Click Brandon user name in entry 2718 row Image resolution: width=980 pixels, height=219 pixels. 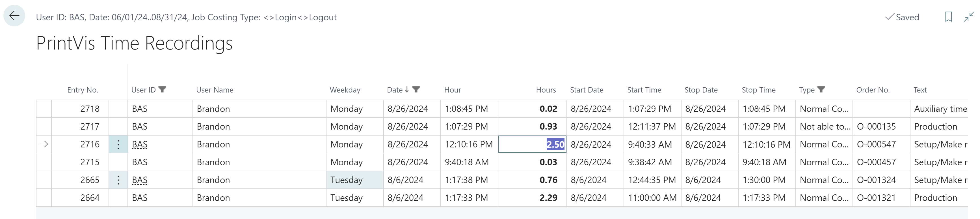[x=213, y=109]
